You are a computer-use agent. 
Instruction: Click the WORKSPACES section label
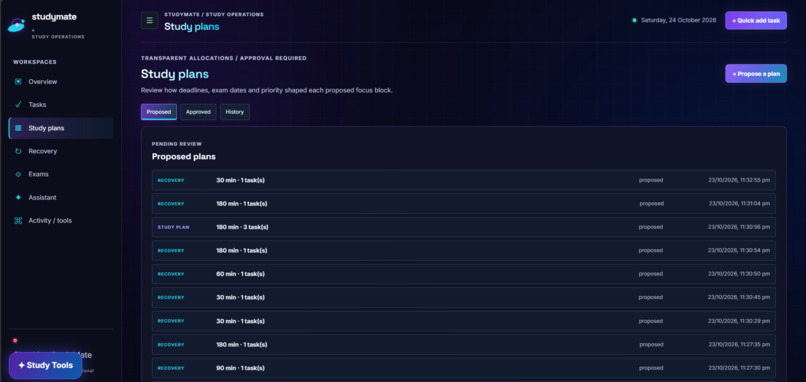click(x=35, y=62)
